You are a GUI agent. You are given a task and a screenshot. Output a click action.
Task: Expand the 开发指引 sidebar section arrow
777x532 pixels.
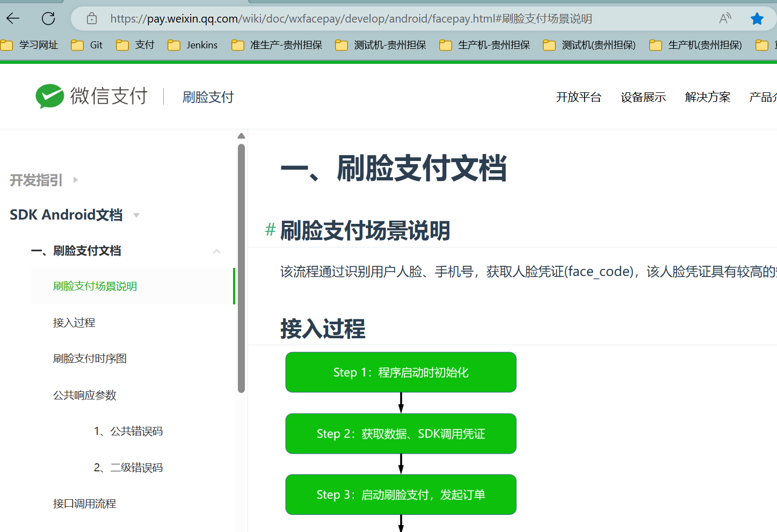76,180
